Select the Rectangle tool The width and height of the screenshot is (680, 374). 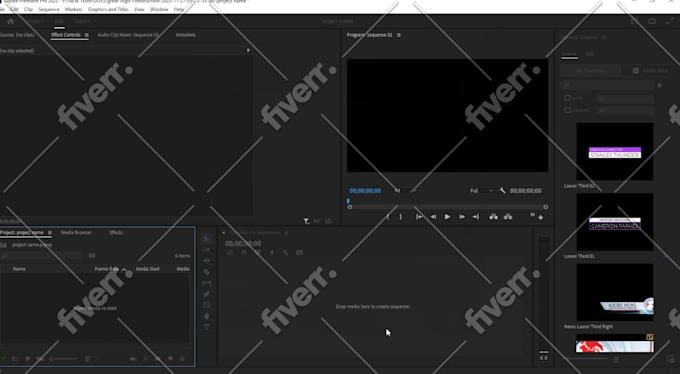click(x=207, y=305)
